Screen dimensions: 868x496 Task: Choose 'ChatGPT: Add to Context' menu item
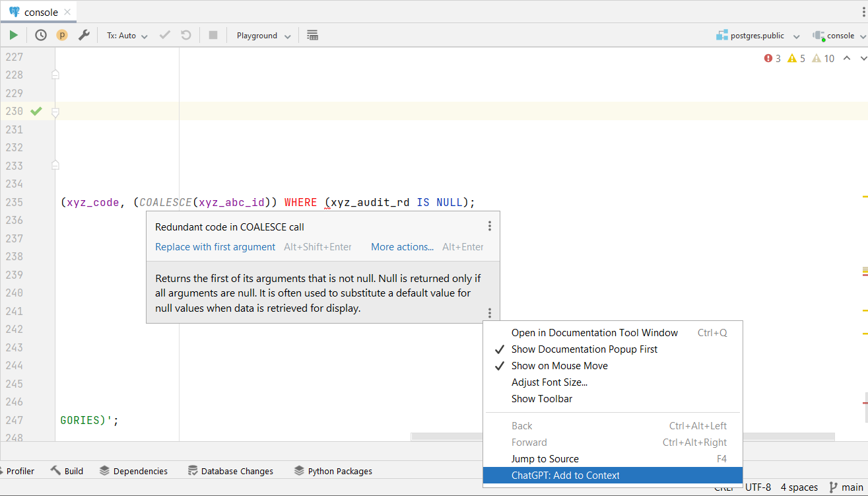(x=613, y=476)
